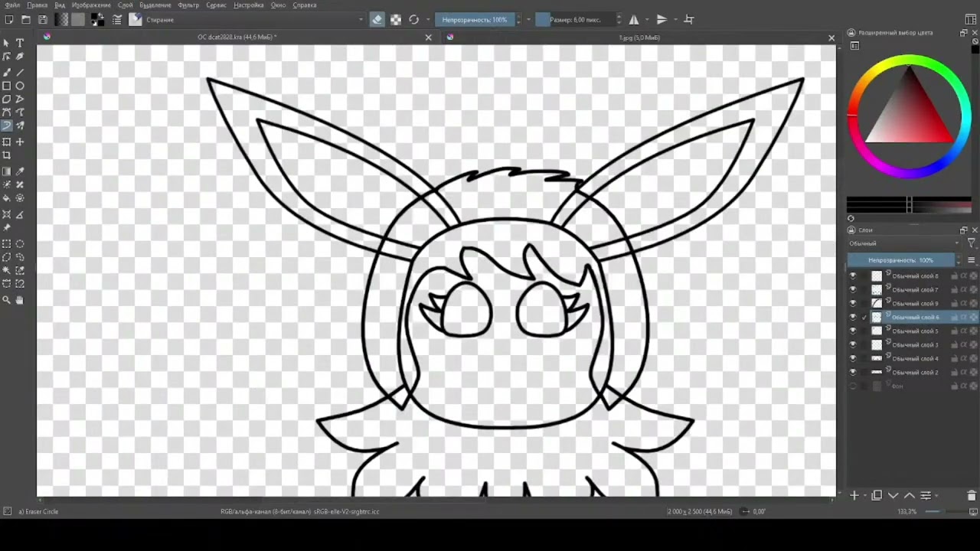Add a new layer with plus button
Screen dimensions: 980x551
tap(854, 496)
